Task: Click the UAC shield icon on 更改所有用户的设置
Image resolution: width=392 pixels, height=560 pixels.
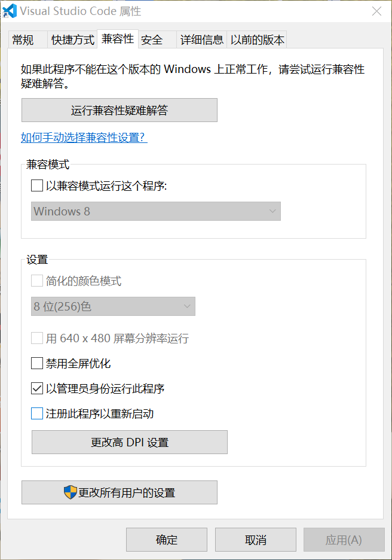Action: coord(71,492)
